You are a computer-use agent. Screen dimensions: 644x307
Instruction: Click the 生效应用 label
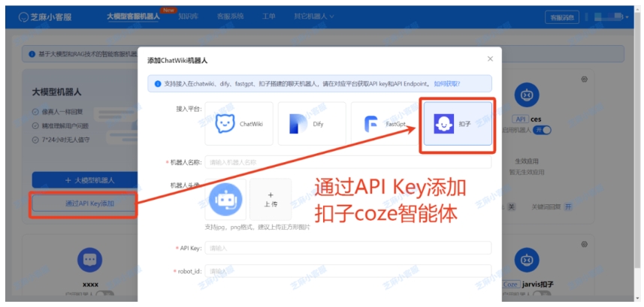[527, 161]
